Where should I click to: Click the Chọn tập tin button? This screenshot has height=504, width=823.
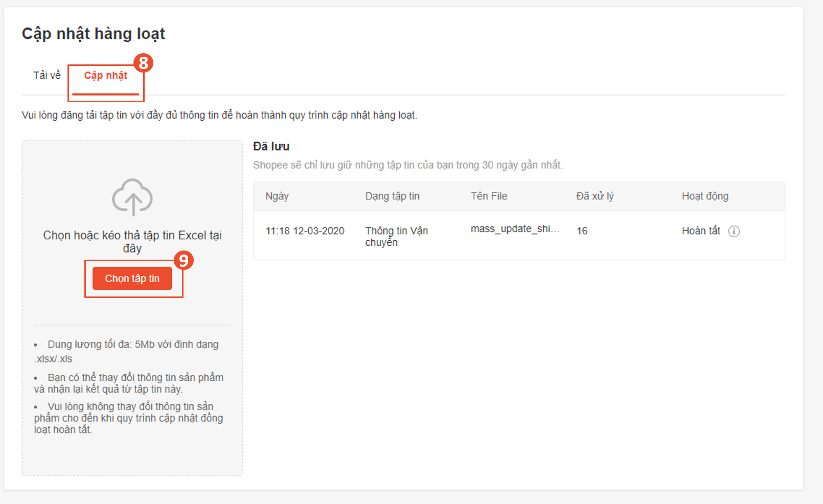pyautogui.click(x=133, y=278)
